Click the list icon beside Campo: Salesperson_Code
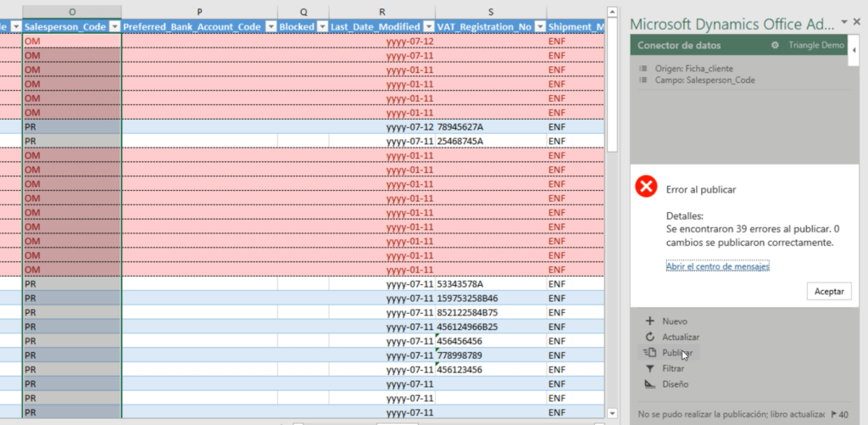Image resolution: width=868 pixels, height=425 pixels. [643, 80]
